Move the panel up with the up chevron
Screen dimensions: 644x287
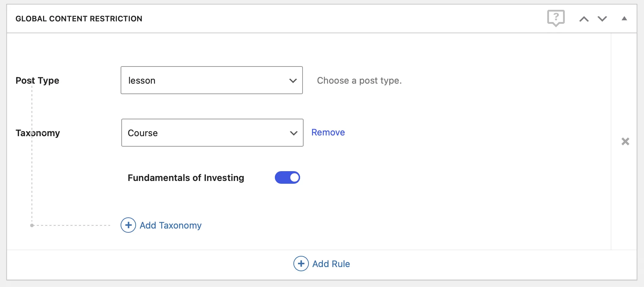coord(584,19)
